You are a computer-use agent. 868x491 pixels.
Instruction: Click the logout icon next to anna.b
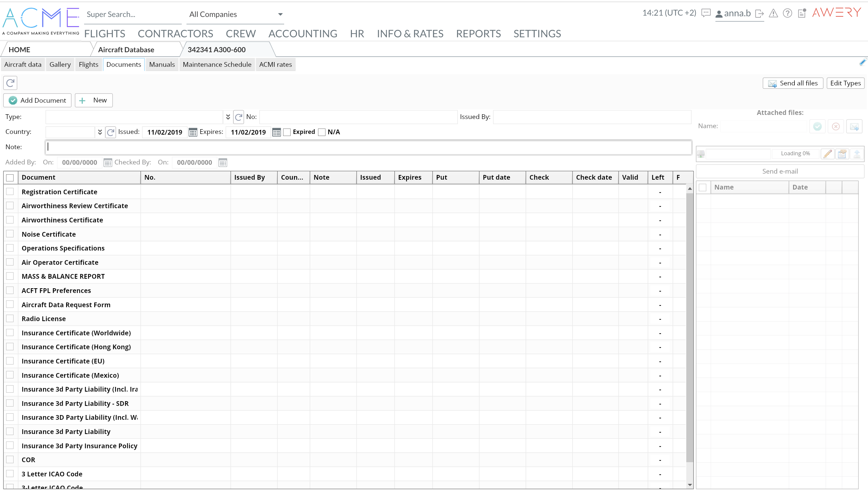pos(759,14)
